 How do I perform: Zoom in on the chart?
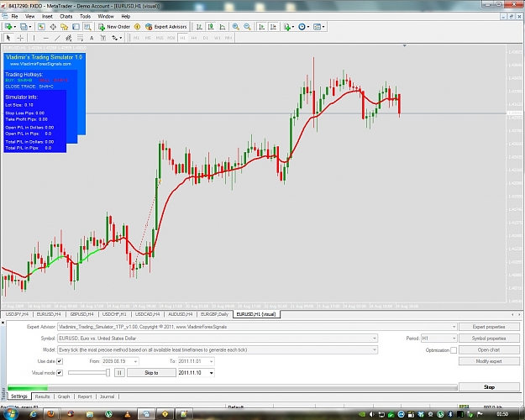coord(236,27)
